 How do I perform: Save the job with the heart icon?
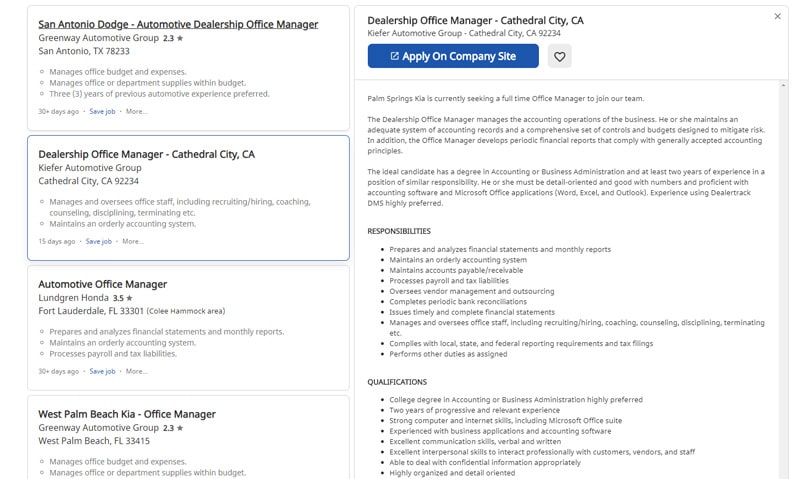(559, 56)
